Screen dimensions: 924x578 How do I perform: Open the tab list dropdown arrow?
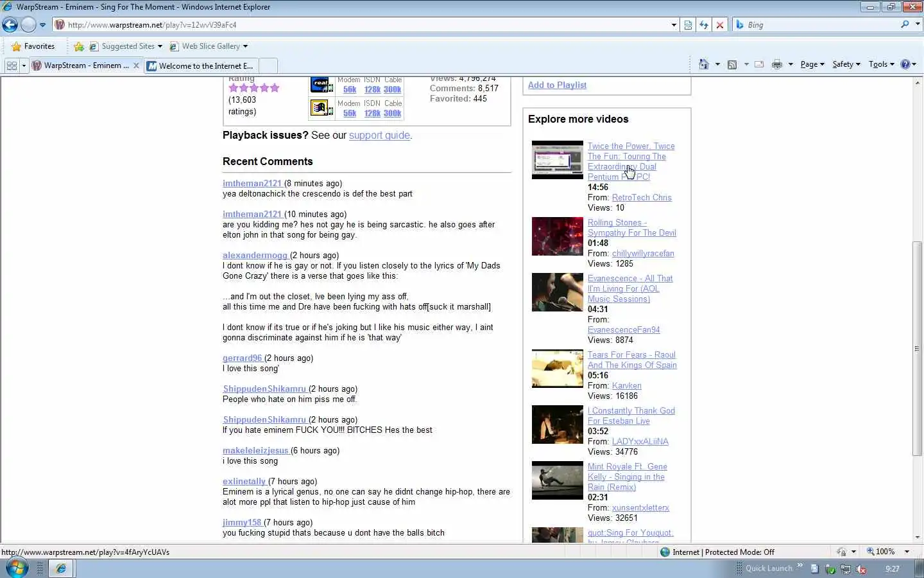pos(24,66)
